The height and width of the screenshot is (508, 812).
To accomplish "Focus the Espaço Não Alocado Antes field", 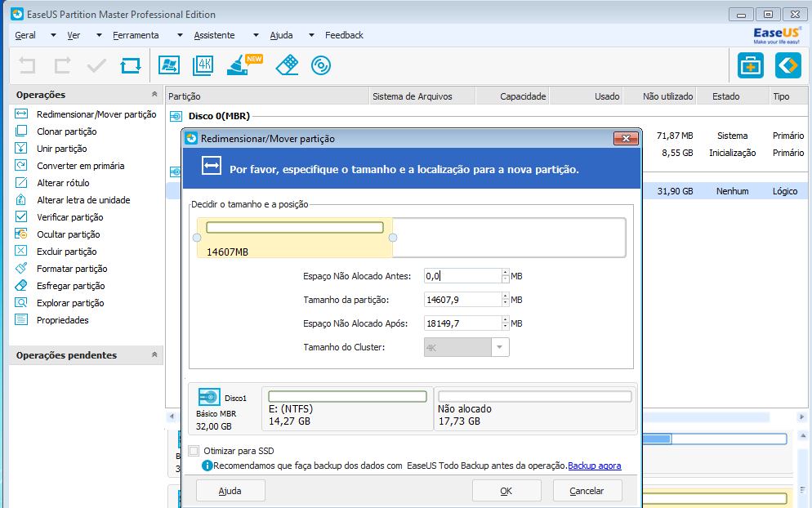I will (x=462, y=276).
